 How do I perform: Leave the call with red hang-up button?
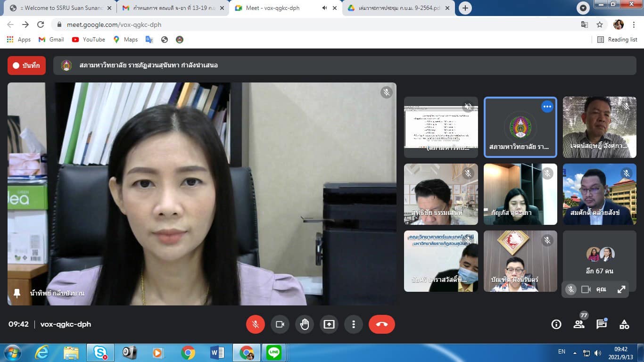381,324
